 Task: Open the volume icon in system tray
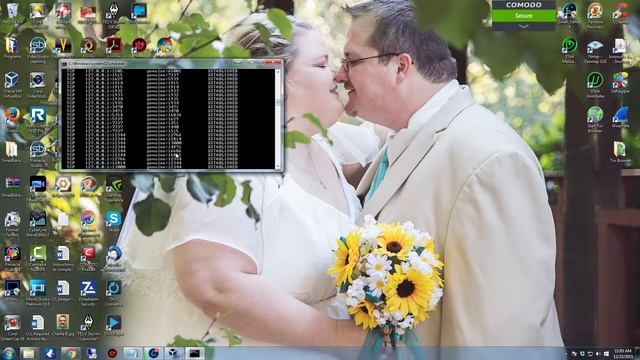pos(598,353)
